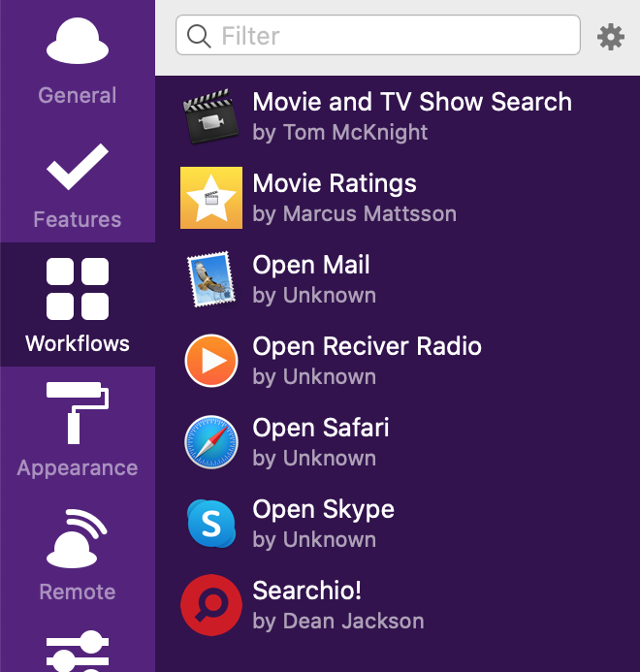This screenshot has height=672, width=640.
Task: Select the Features checkmark icon
Action: [78, 166]
